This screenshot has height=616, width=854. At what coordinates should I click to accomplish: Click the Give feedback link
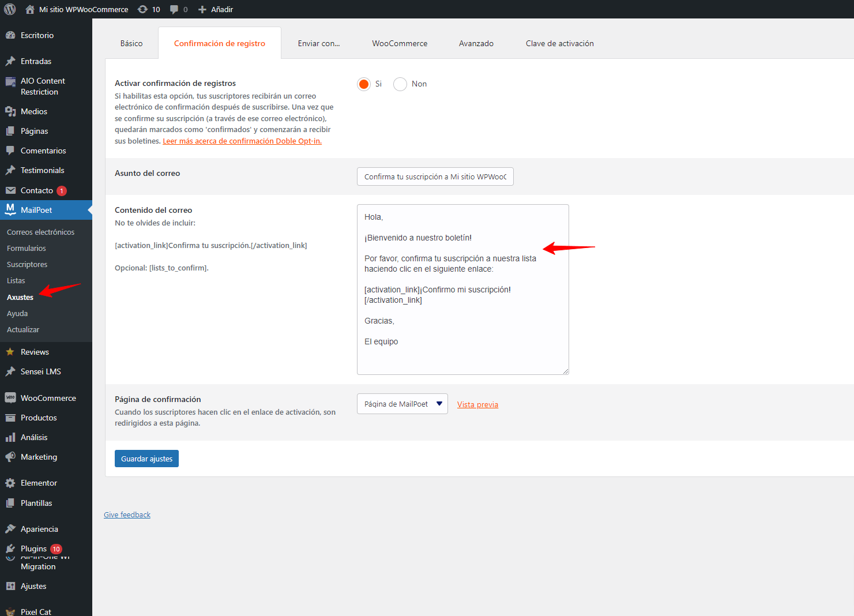click(127, 514)
